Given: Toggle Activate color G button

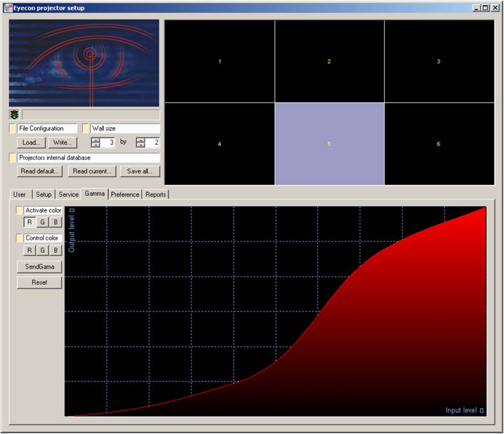Looking at the screenshot, I should pyautogui.click(x=42, y=222).
